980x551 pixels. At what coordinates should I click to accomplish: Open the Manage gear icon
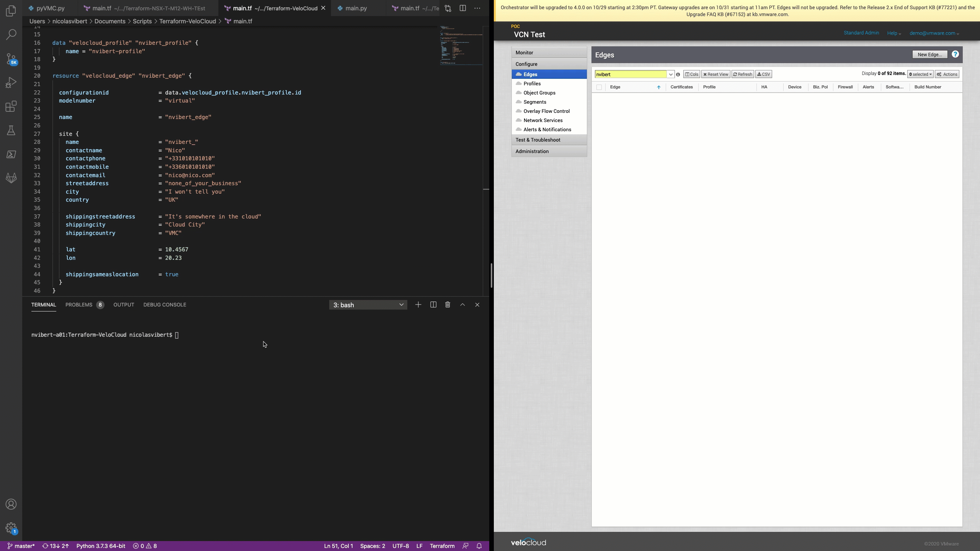(x=11, y=528)
